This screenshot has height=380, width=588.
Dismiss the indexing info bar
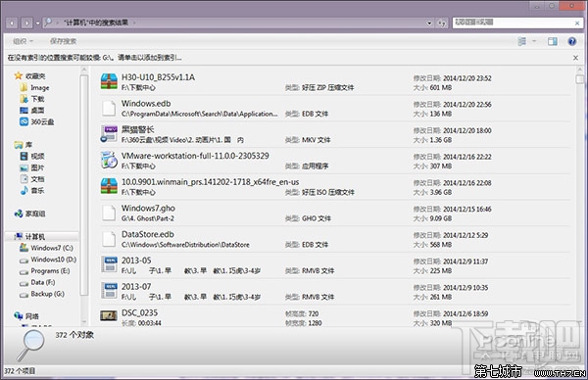pos(575,58)
